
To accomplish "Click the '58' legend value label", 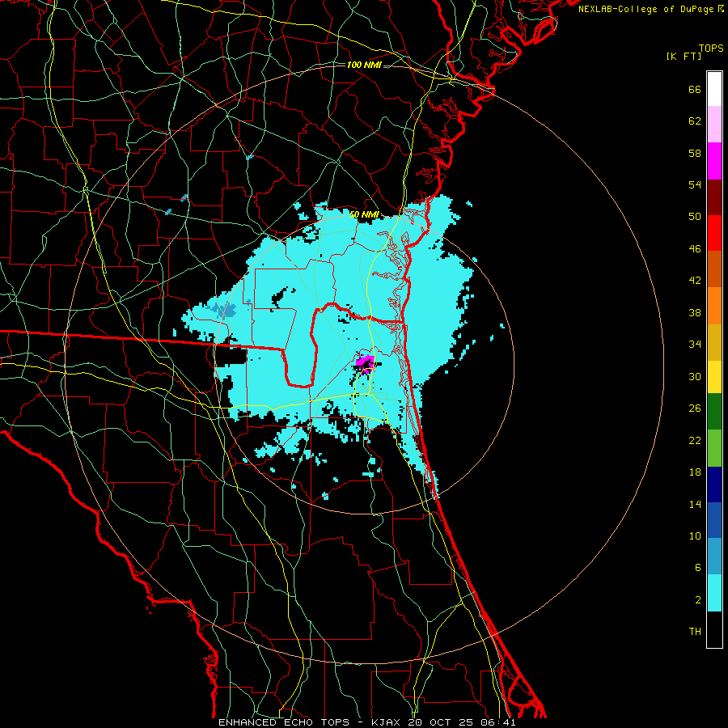I will tap(695, 153).
